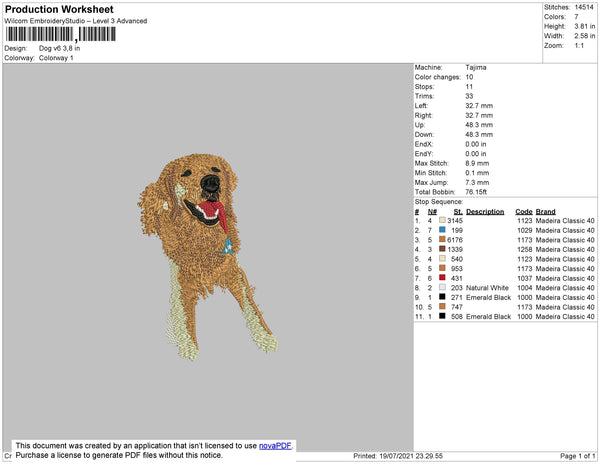Viewport: 600px width, 464px height.
Task: Click the dog embroidery design preview
Action: [x=208, y=257]
